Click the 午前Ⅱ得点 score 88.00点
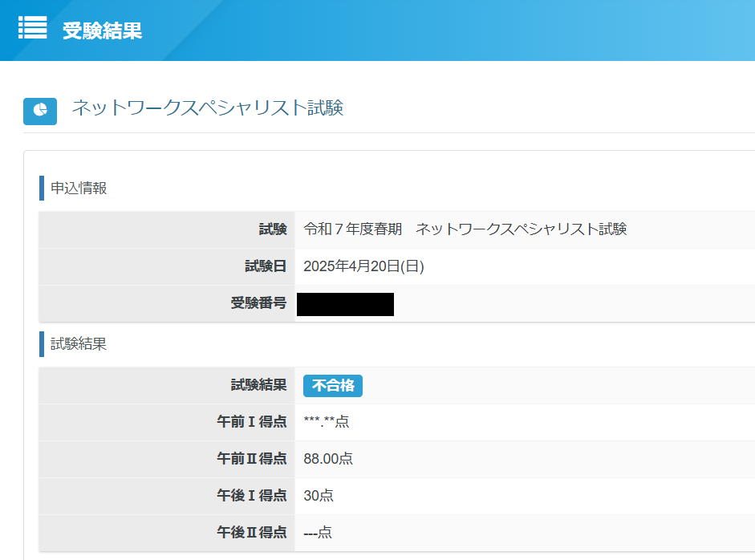Screen dimensions: 755x560 [328, 459]
